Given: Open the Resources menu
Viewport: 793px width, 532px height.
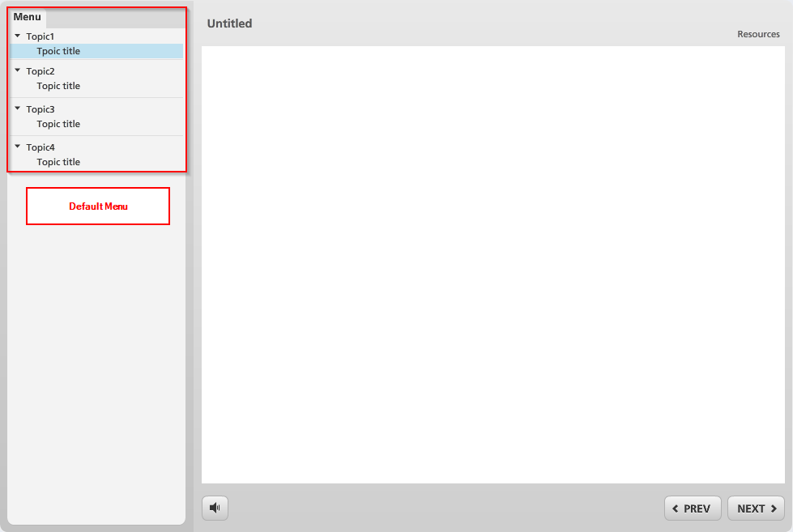Looking at the screenshot, I should [758, 34].
